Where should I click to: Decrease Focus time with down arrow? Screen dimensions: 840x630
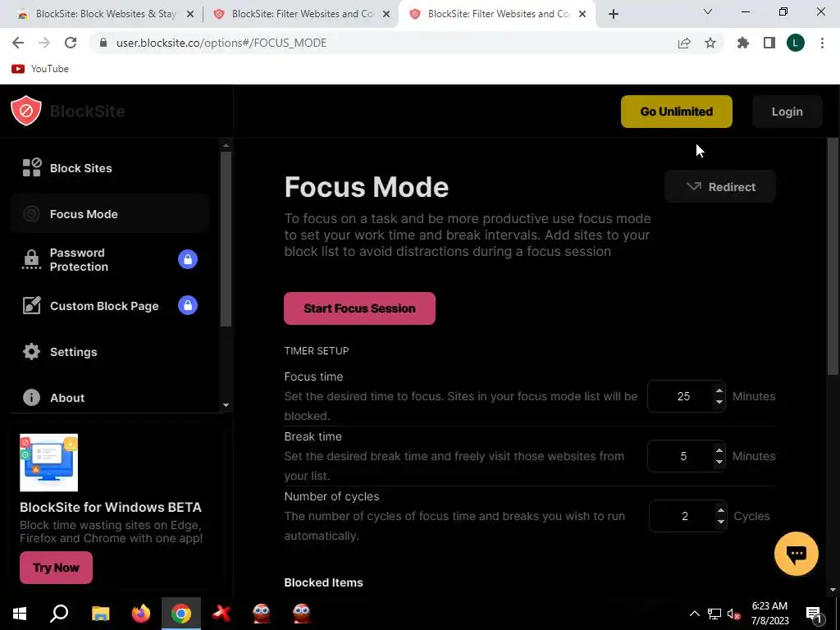[719, 402]
